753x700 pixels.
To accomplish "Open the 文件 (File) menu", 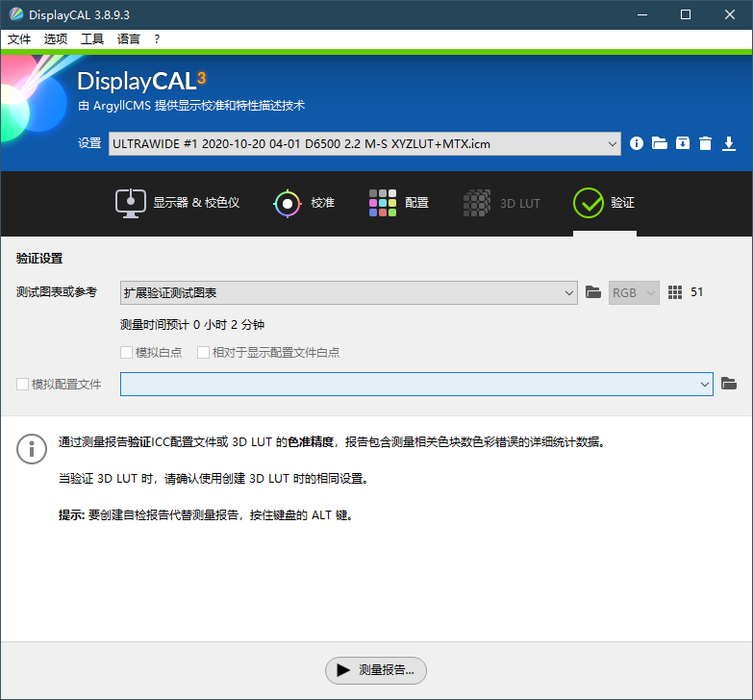I will pos(19,38).
